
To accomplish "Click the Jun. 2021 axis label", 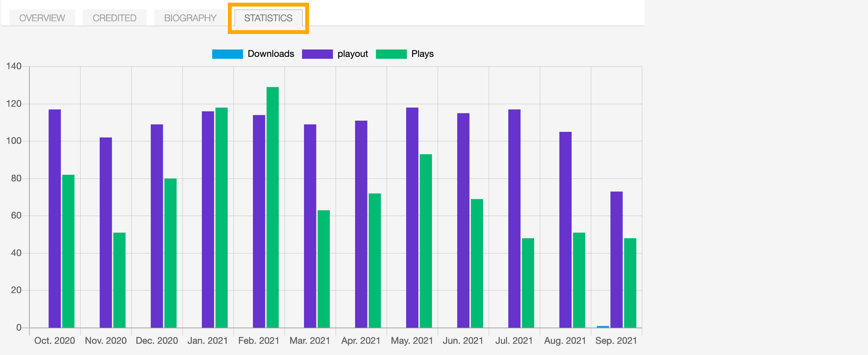I will (x=463, y=341).
